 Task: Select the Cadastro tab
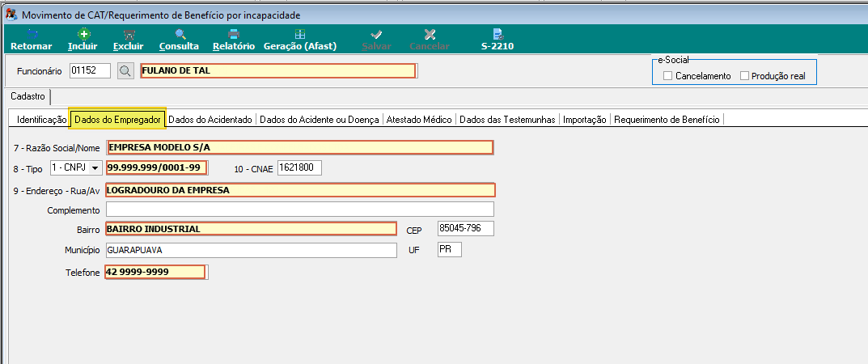[28, 96]
